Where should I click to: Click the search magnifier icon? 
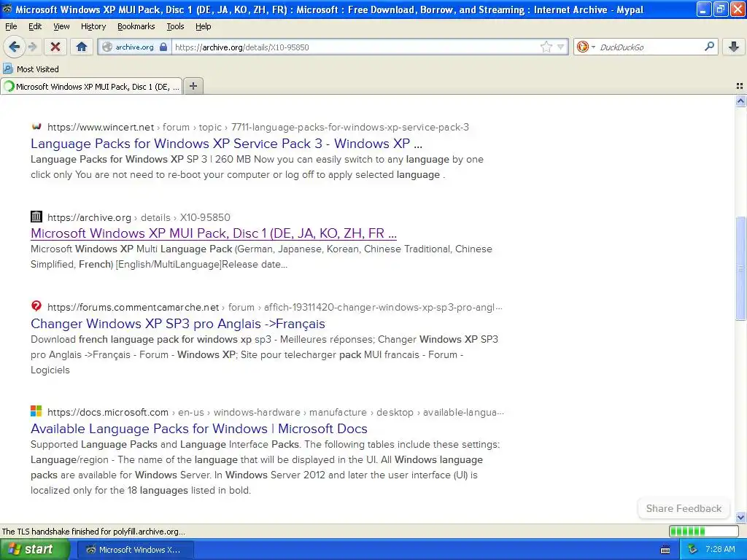pos(709,47)
